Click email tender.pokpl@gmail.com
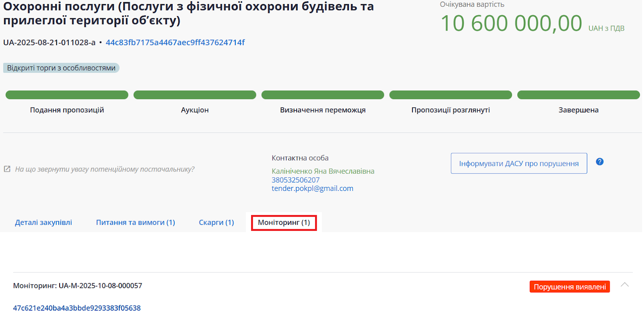The image size is (644, 315). 312,189
